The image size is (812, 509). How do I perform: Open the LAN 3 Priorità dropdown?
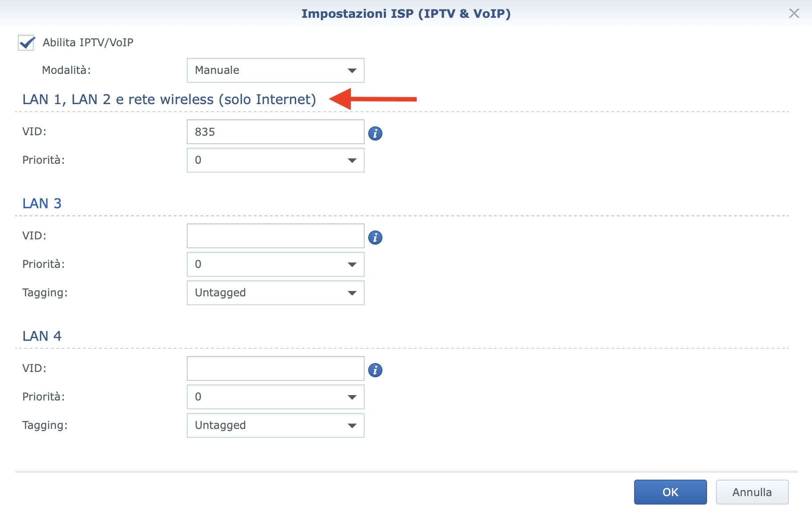[275, 264]
